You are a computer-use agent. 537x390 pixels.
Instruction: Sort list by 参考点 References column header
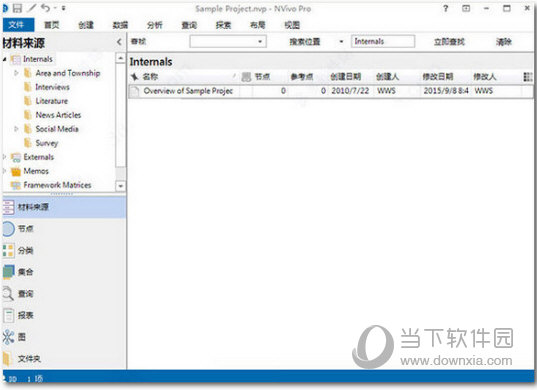[x=302, y=77]
